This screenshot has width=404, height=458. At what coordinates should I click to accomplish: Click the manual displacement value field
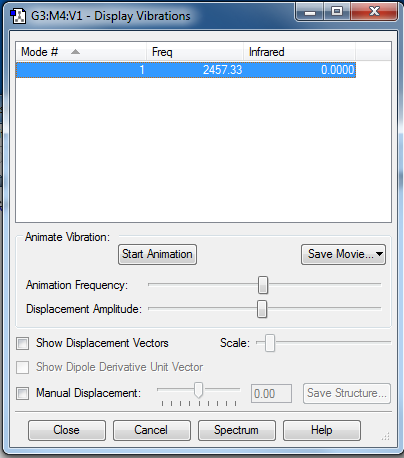pyautogui.click(x=271, y=394)
